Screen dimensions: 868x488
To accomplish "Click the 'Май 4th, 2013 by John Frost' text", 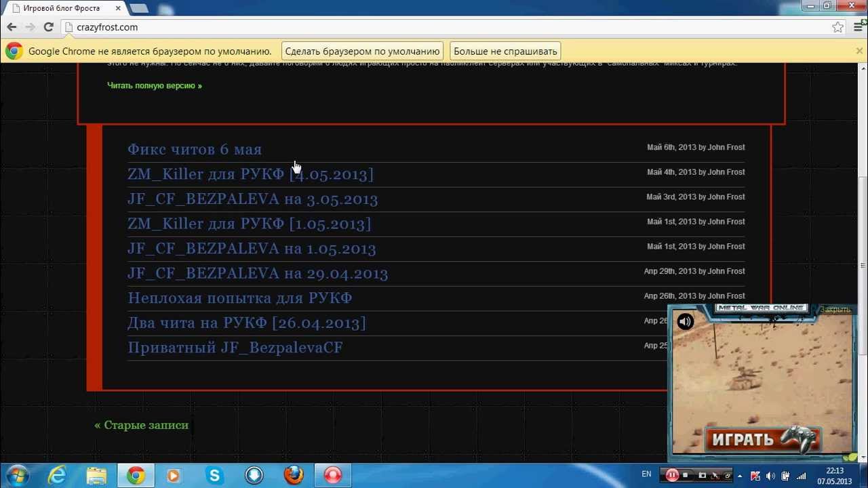I will pyautogui.click(x=696, y=172).
